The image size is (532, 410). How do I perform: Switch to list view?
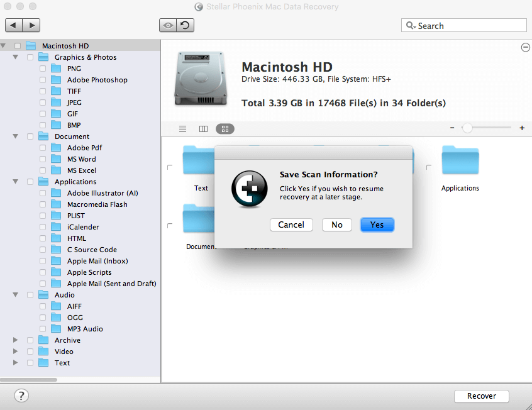coord(182,129)
